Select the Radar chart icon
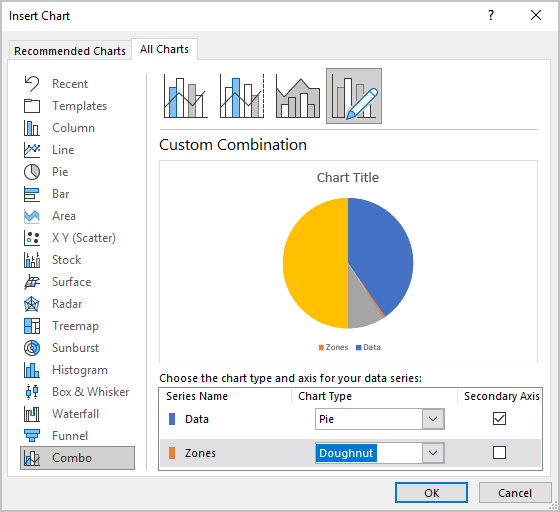560x512 pixels. [32, 304]
